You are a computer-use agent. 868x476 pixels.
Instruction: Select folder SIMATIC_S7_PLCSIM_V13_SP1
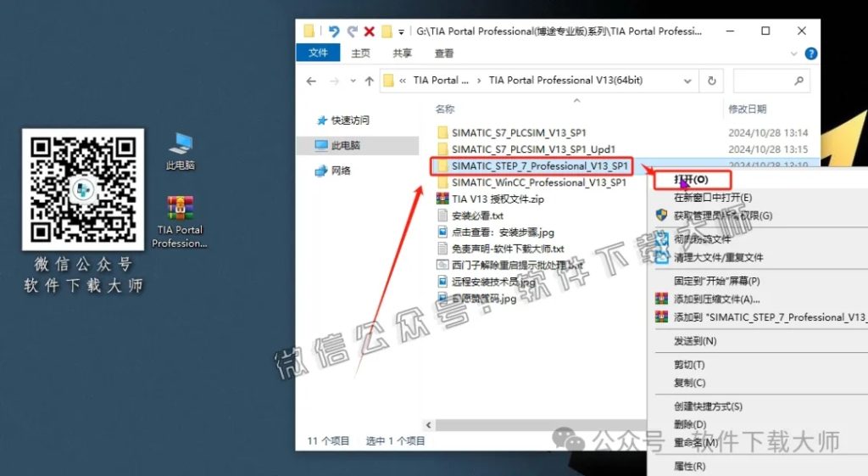click(519, 133)
